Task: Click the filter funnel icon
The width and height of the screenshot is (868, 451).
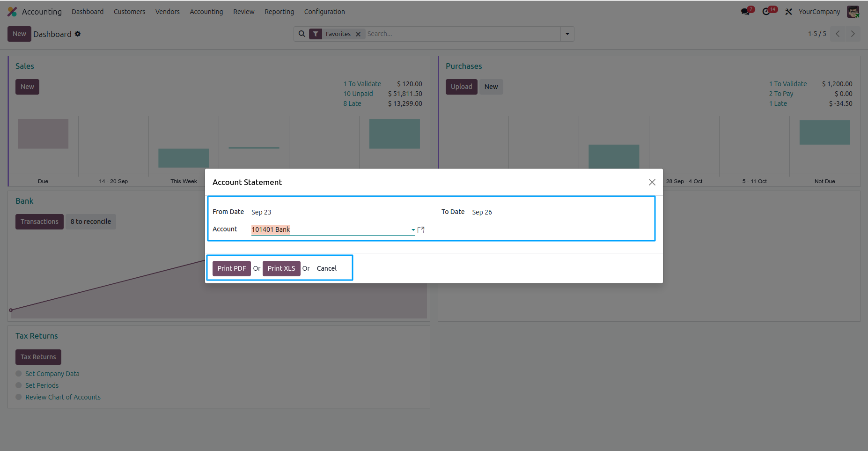Action: [x=316, y=34]
